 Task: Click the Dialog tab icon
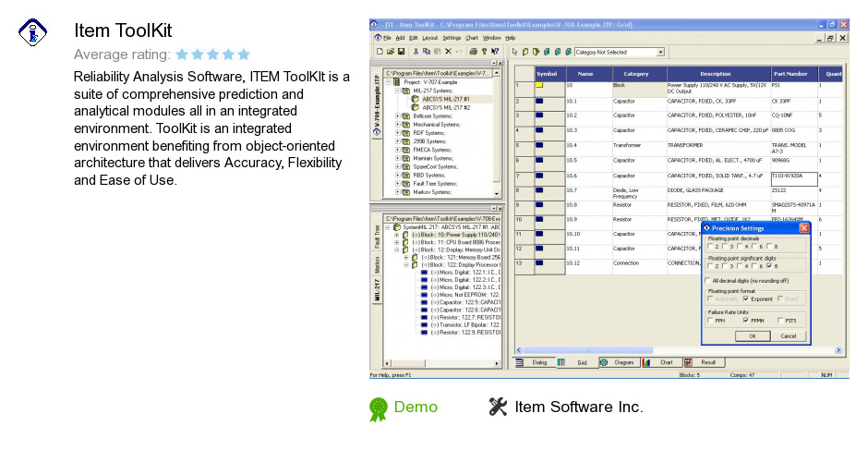click(520, 362)
